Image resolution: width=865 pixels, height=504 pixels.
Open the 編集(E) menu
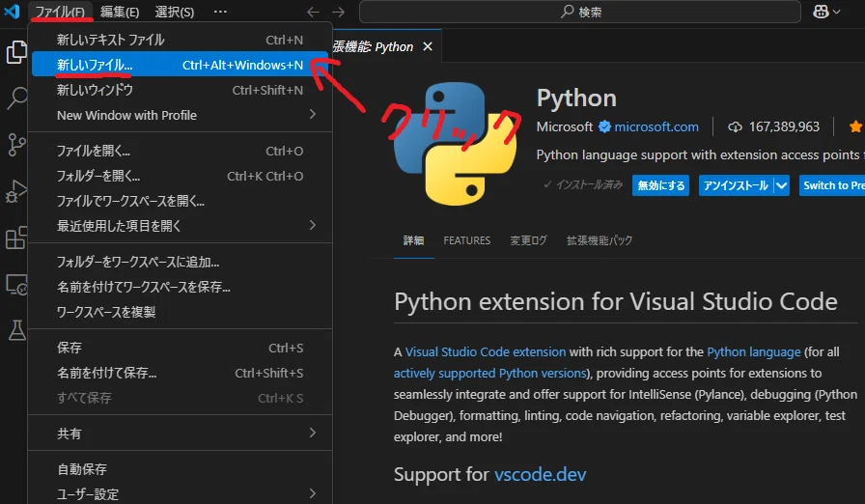(120, 12)
